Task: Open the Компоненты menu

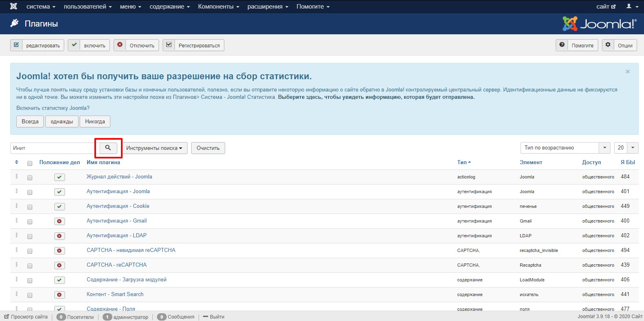Action: [219, 7]
